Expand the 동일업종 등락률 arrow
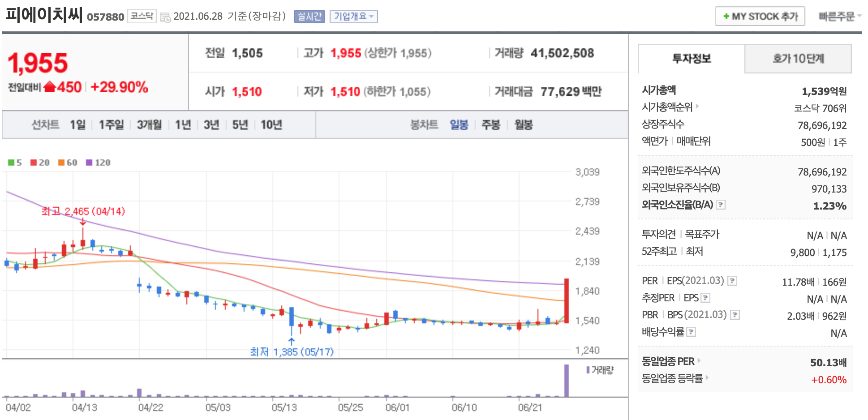868x420 pixels. pyautogui.click(x=707, y=377)
